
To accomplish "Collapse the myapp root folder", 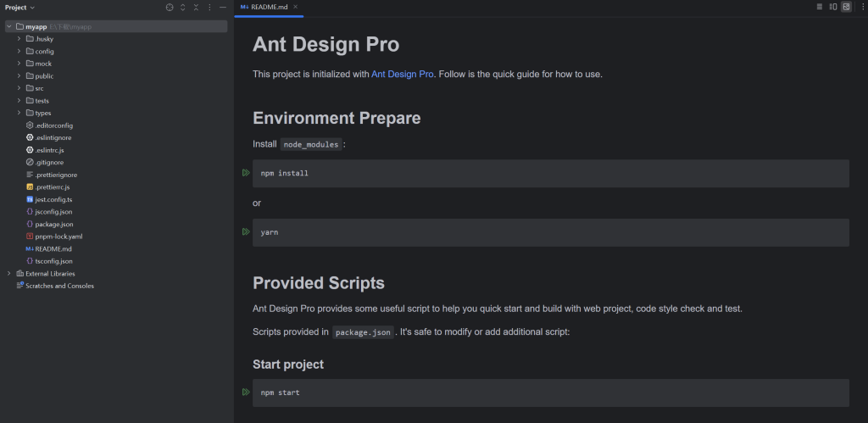I will click(x=9, y=26).
